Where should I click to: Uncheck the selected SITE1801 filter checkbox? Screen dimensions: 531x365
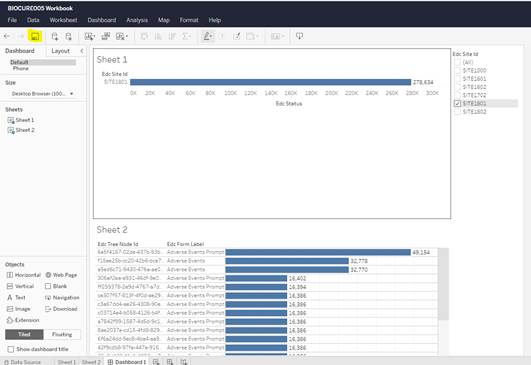pyautogui.click(x=457, y=103)
